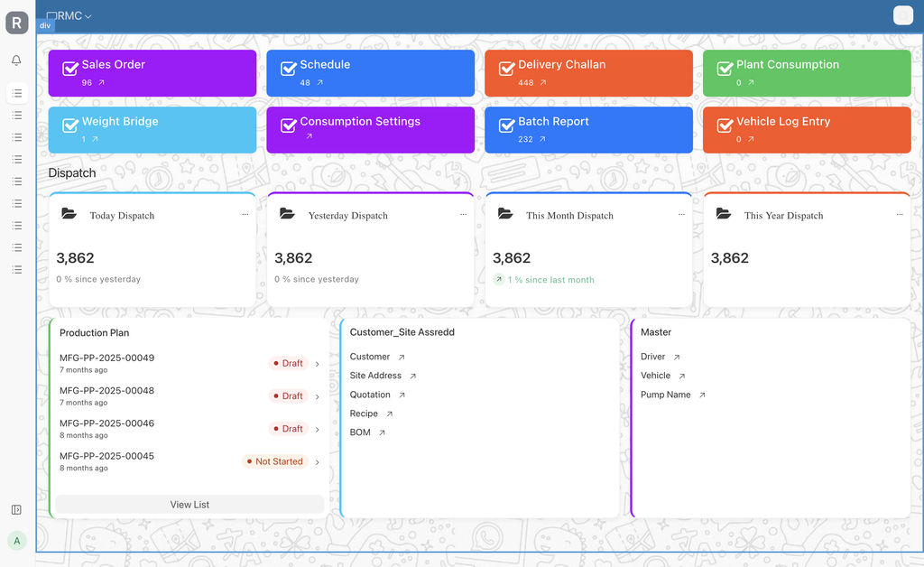Click the checkmark icon on Batch Report card
Image resolution: width=924 pixels, height=567 pixels.
(506, 122)
